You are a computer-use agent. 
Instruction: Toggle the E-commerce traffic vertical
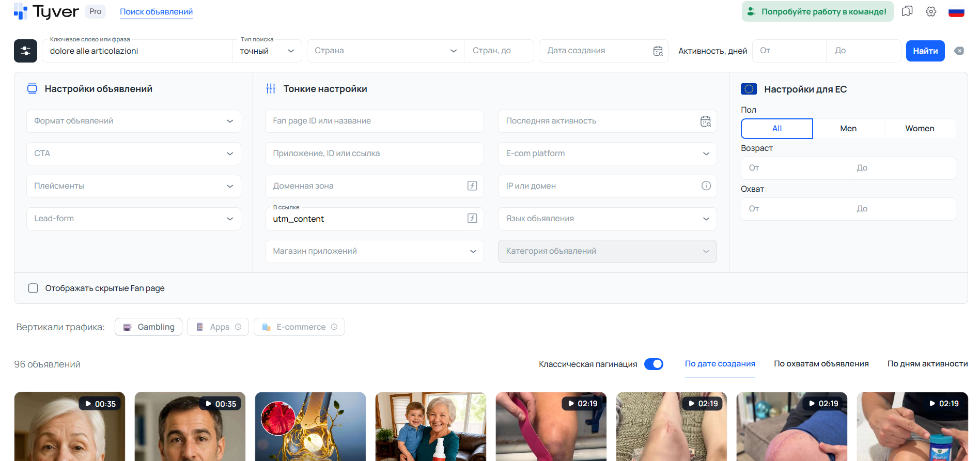coord(299,327)
